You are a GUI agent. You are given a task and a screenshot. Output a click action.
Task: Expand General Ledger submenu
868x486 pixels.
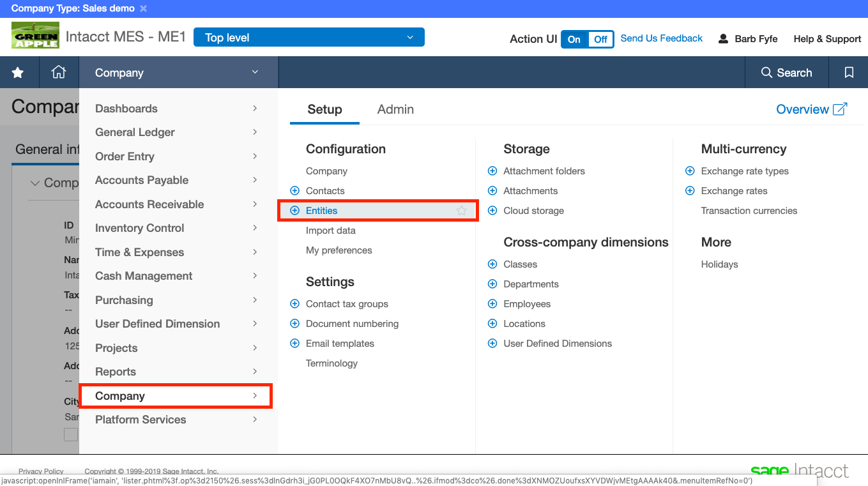(x=255, y=132)
